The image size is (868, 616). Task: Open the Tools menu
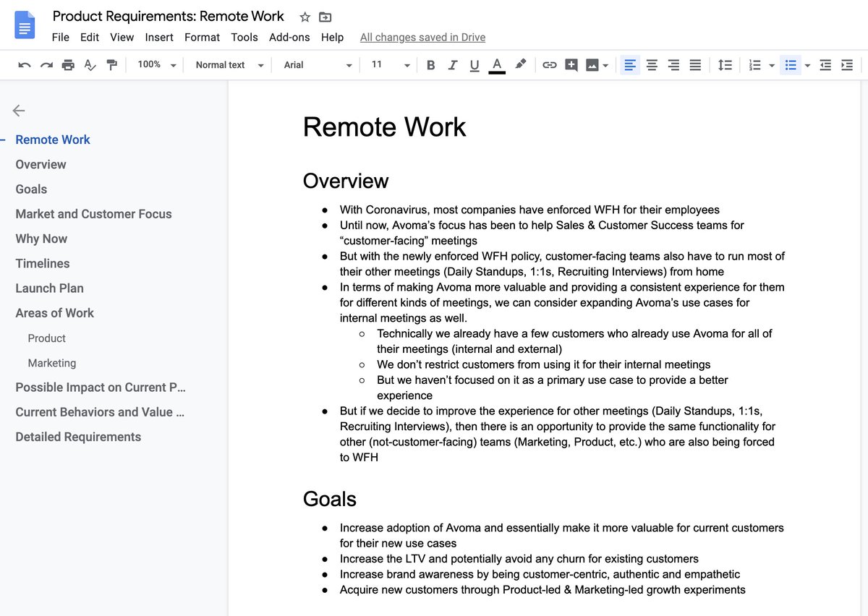pyautogui.click(x=244, y=37)
